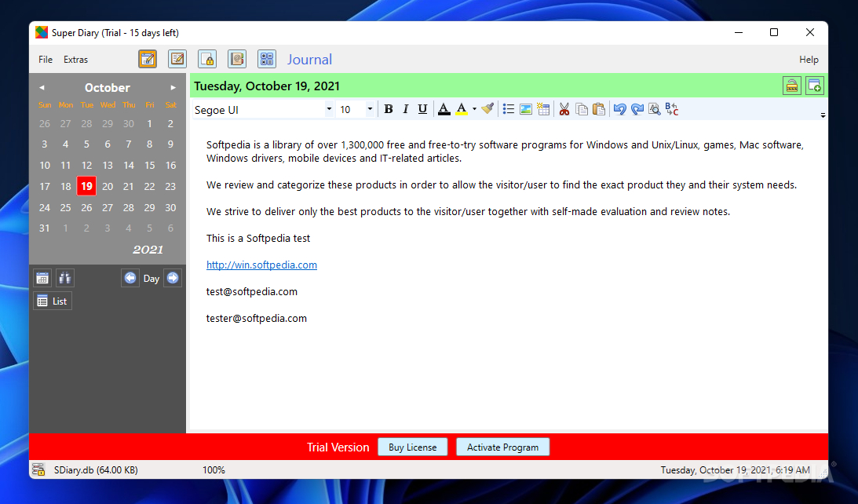Open the highlight color dropdown arrow

click(474, 109)
